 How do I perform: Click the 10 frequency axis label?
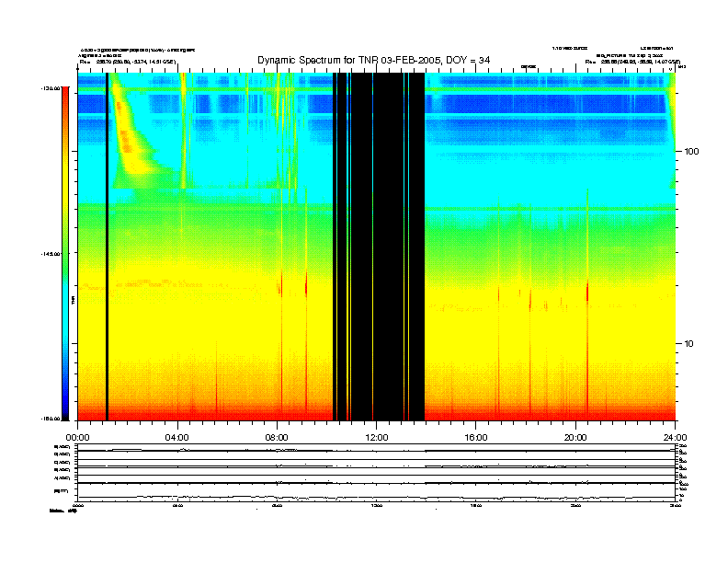(689, 344)
